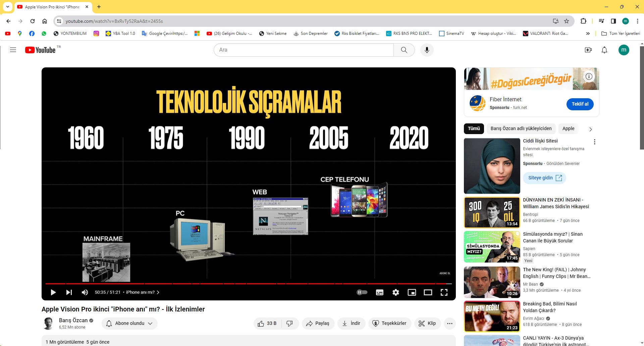The width and height of the screenshot is (644, 346).
Task: Open Son Depremler bookmark
Action: point(311,34)
